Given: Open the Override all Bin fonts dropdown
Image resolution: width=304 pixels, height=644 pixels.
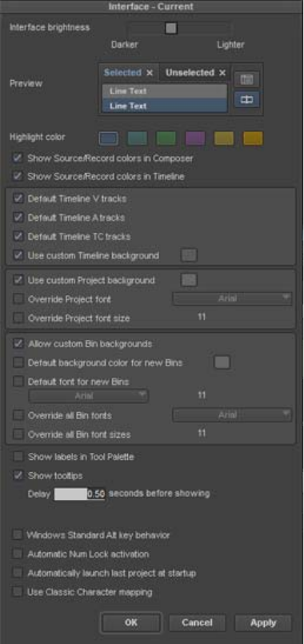Looking at the screenshot, I should coord(232,415).
